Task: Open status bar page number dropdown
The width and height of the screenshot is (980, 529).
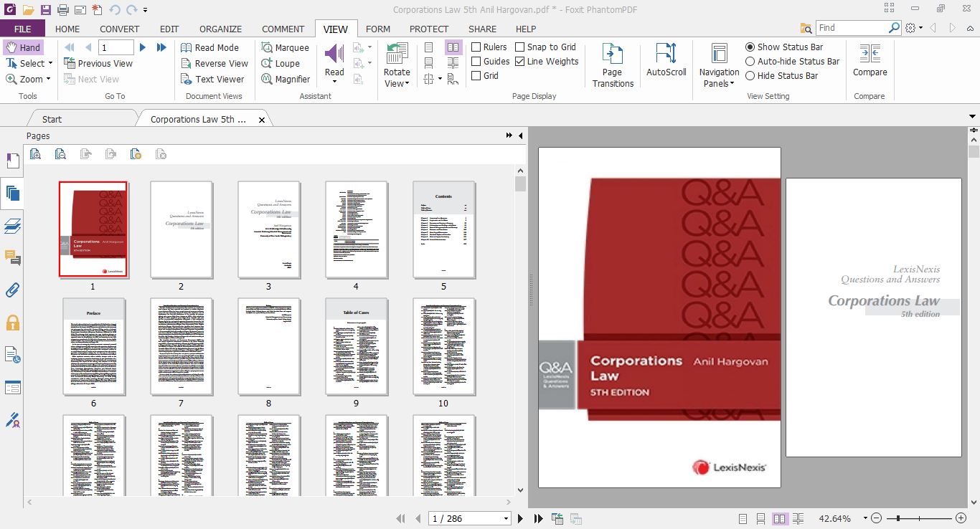Action: pos(507,518)
